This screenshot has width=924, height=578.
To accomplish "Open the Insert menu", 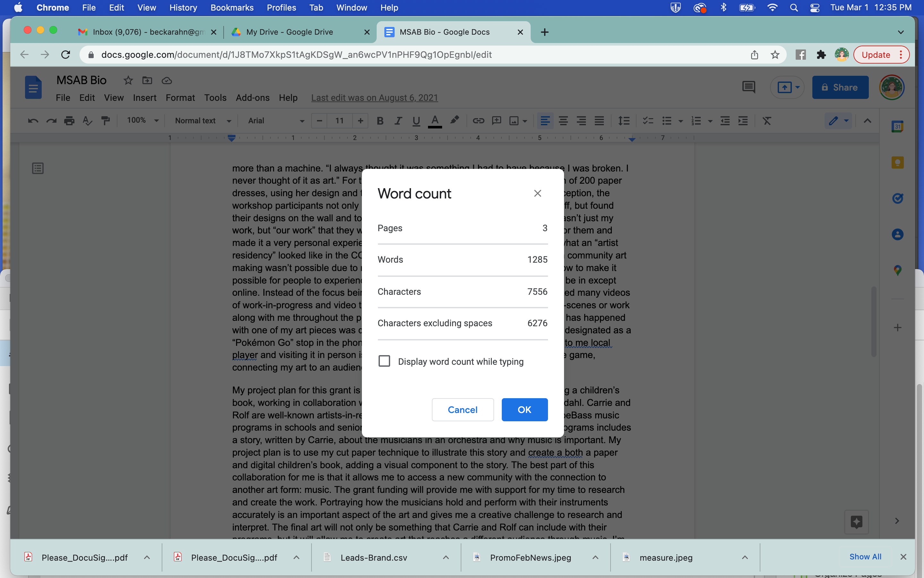I will pyautogui.click(x=144, y=98).
